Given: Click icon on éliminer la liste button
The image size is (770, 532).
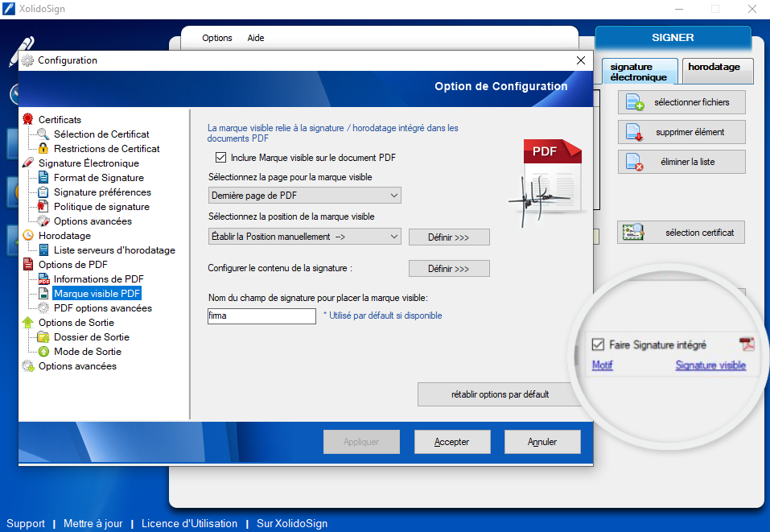Looking at the screenshot, I should click(634, 162).
